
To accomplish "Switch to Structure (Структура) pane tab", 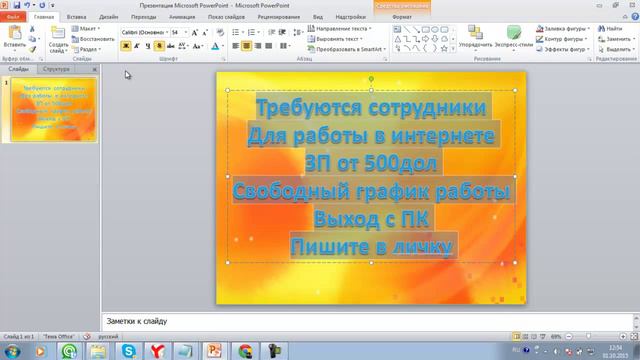I will pos(56,69).
